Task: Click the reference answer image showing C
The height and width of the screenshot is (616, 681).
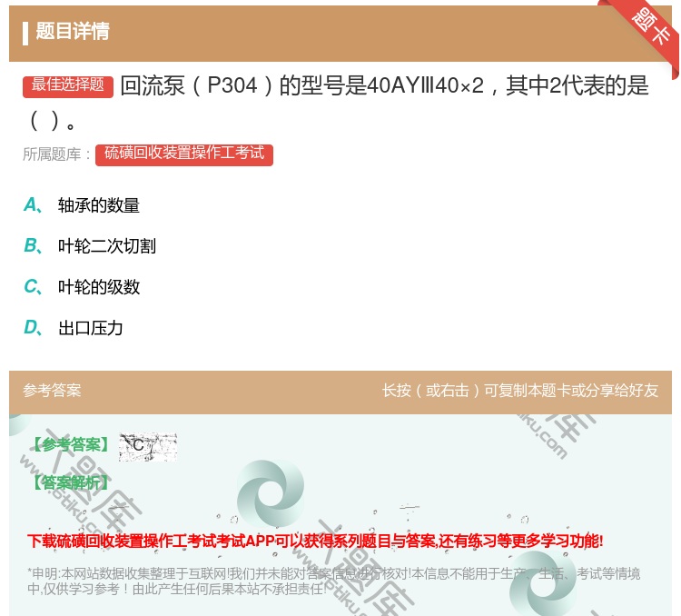Action: click(148, 446)
